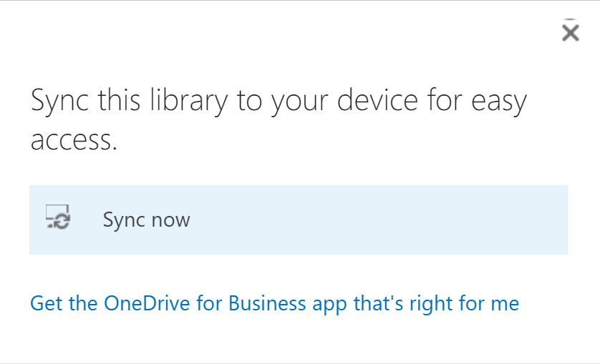Click the 'Sync now' text label
This screenshot has width=600, height=364.
[x=146, y=220]
